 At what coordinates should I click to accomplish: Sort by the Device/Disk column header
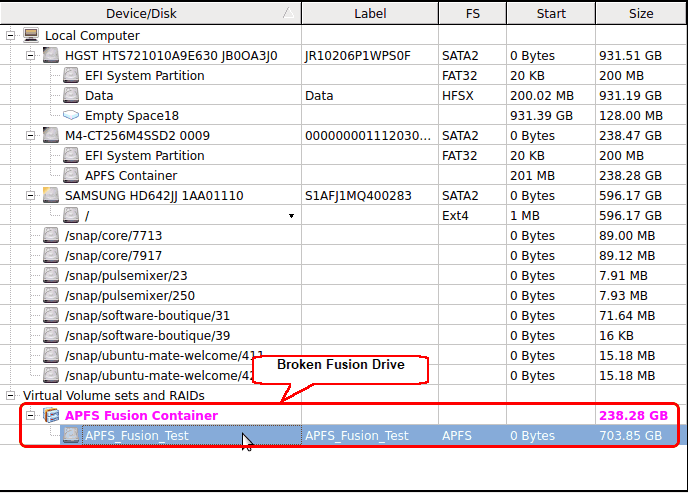(x=150, y=13)
